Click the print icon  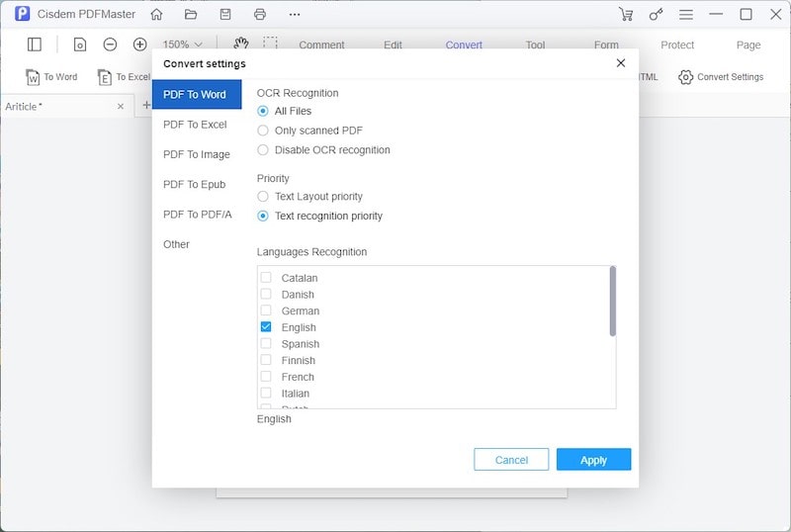point(260,15)
